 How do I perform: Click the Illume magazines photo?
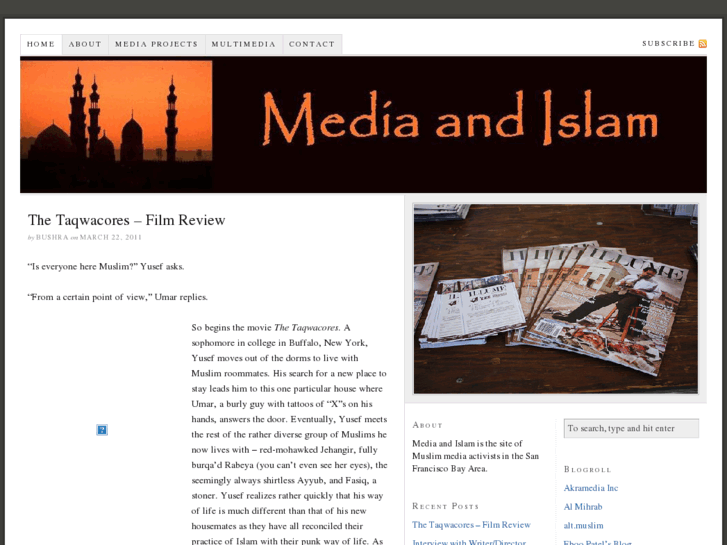tap(555, 299)
